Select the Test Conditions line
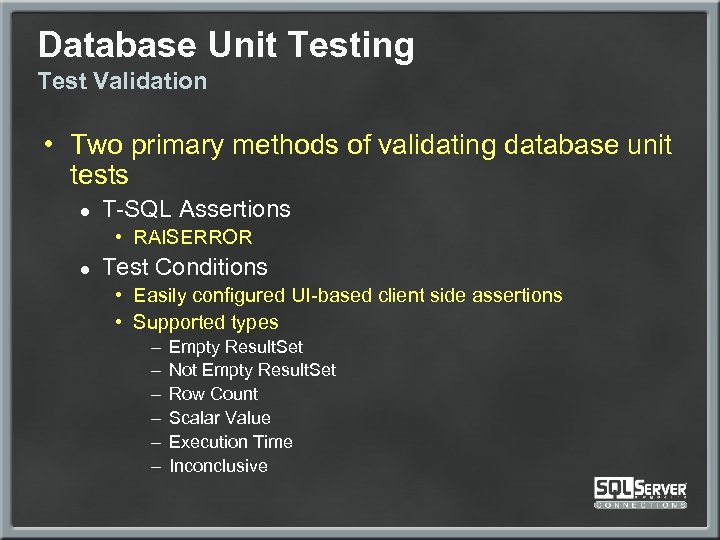The width and height of the screenshot is (720, 540). (x=185, y=267)
